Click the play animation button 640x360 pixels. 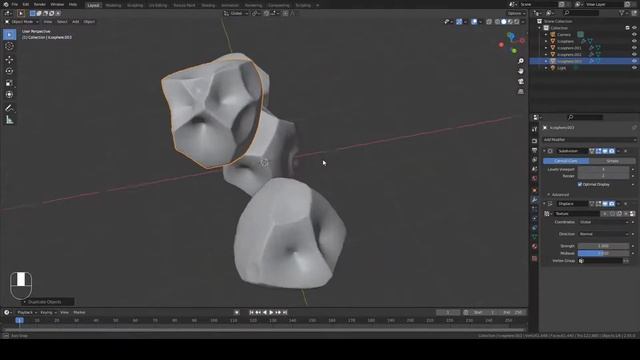(x=271, y=313)
